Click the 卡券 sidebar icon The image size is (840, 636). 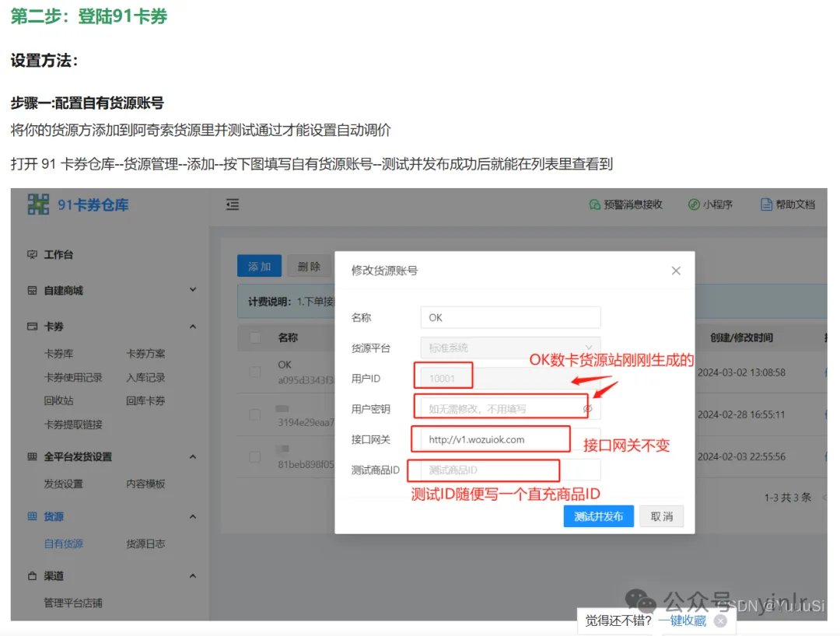[32, 327]
